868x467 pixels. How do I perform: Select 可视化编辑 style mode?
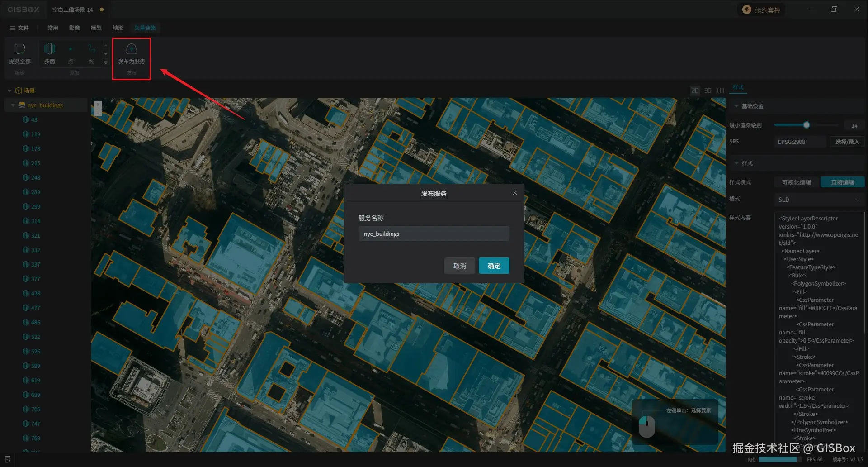coord(797,182)
